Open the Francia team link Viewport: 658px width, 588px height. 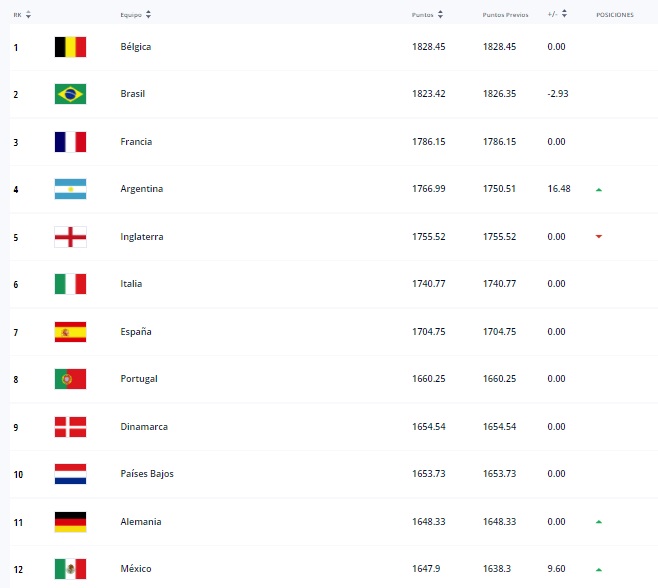coord(136,141)
